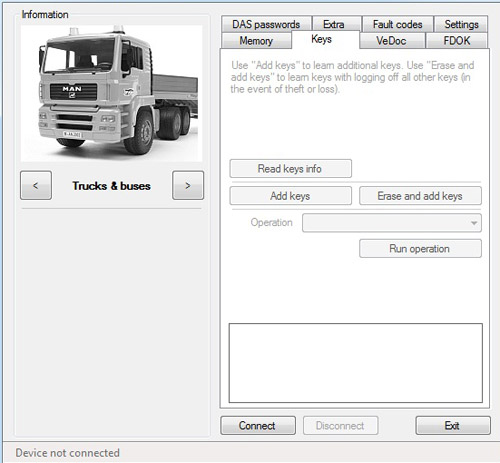Open the FDOK tab

click(457, 41)
